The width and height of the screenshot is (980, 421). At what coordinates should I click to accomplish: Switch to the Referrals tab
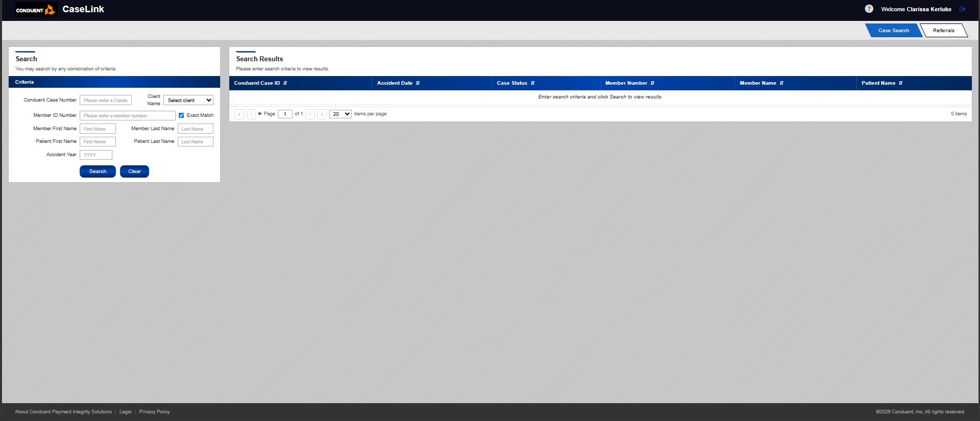pos(943,31)
